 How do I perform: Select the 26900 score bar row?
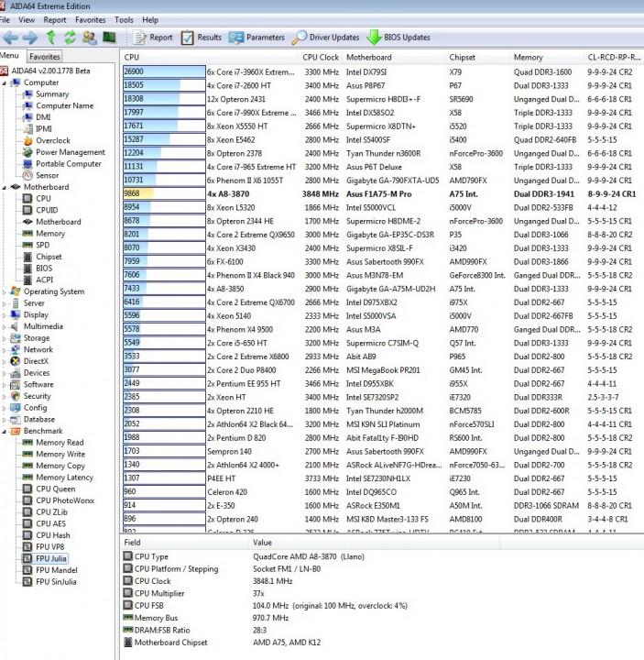[164, 72]
